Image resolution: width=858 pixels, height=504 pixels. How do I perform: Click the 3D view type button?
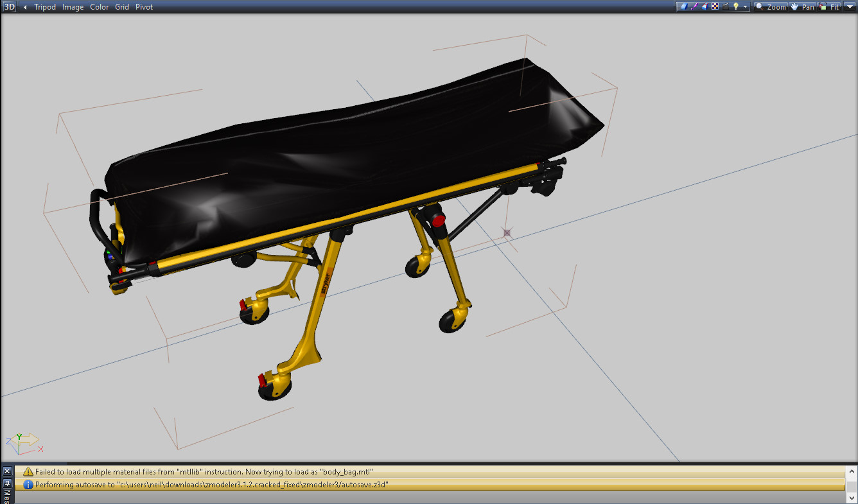tap(9, 6)
